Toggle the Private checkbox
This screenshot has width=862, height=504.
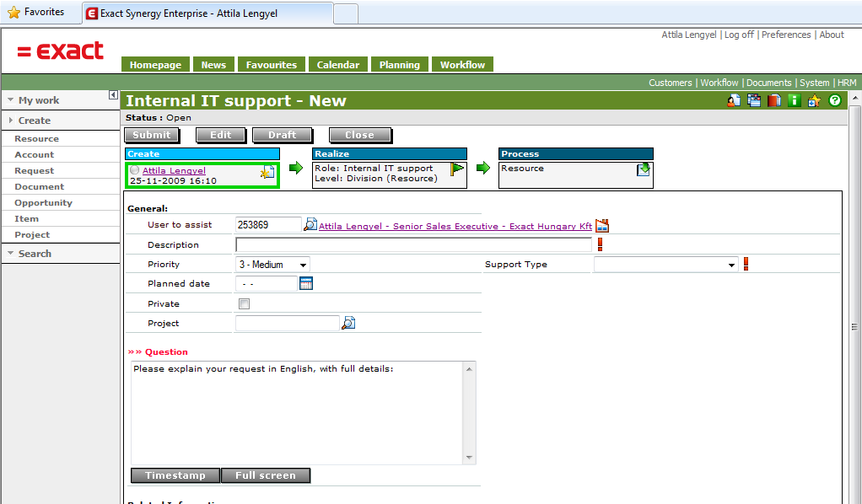244,303
